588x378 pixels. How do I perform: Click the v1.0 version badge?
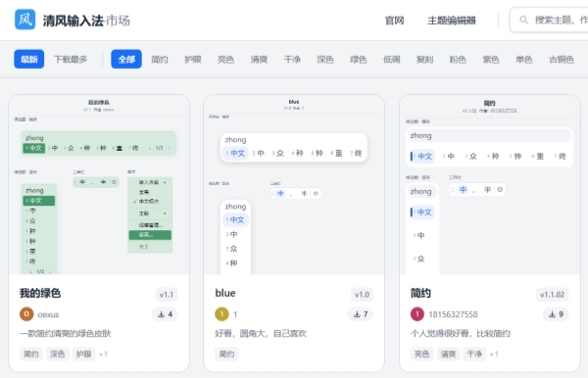pyautogui.click(x=362, y=295)
